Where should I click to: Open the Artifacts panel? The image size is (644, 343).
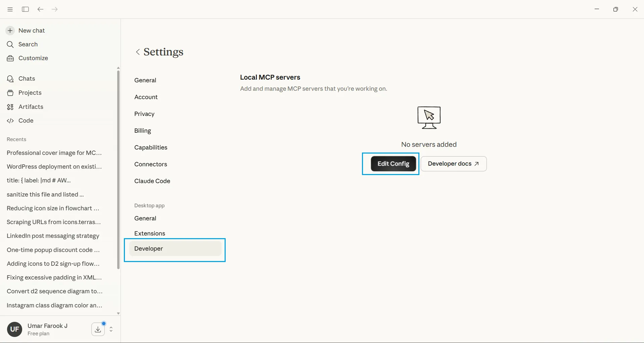point(31,107)
